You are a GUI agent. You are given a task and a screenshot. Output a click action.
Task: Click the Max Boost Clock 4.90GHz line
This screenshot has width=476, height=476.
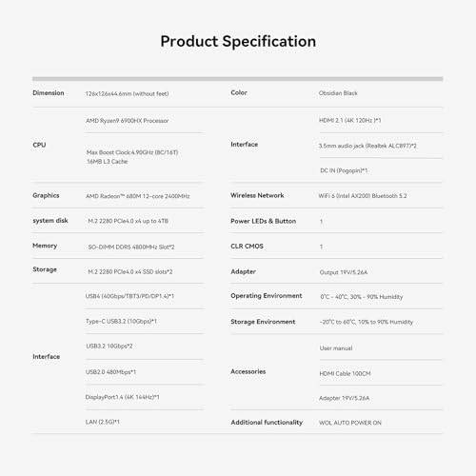132,152
